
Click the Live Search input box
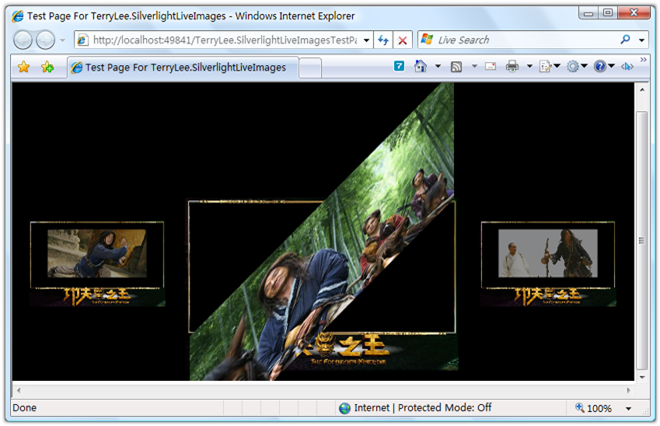tap(518, 40)
